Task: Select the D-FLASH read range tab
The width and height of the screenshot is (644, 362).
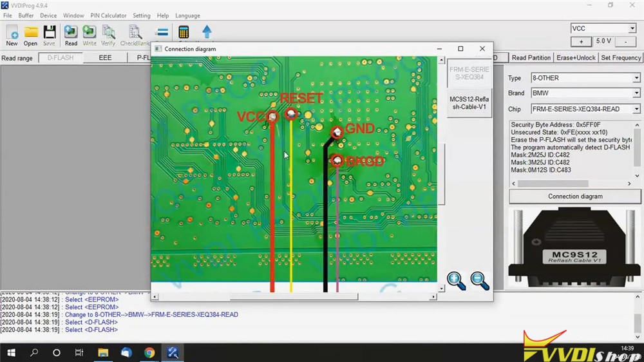Action: 61,58
